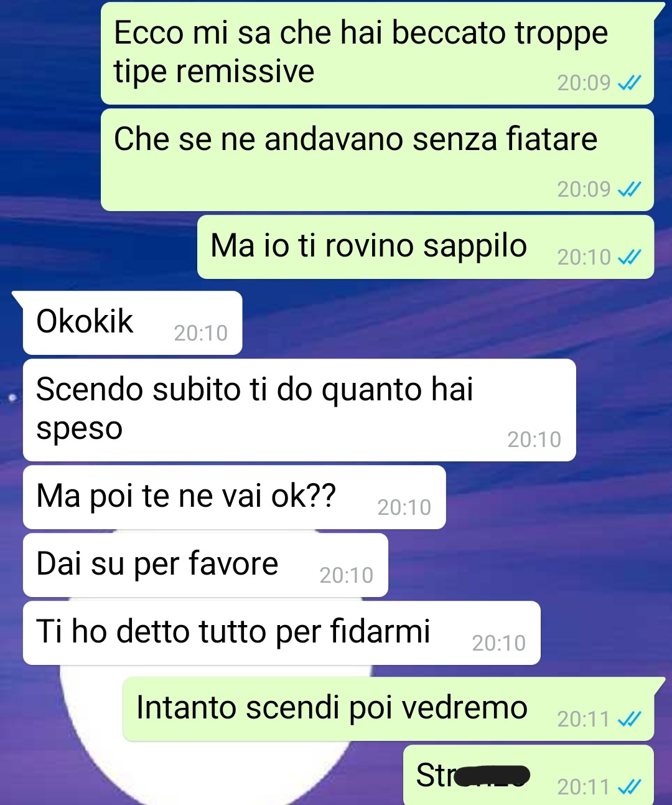Tap the "Scendo subito ti do quanto hai speso" bubble
672x805 pixels.
pos(299,410)
